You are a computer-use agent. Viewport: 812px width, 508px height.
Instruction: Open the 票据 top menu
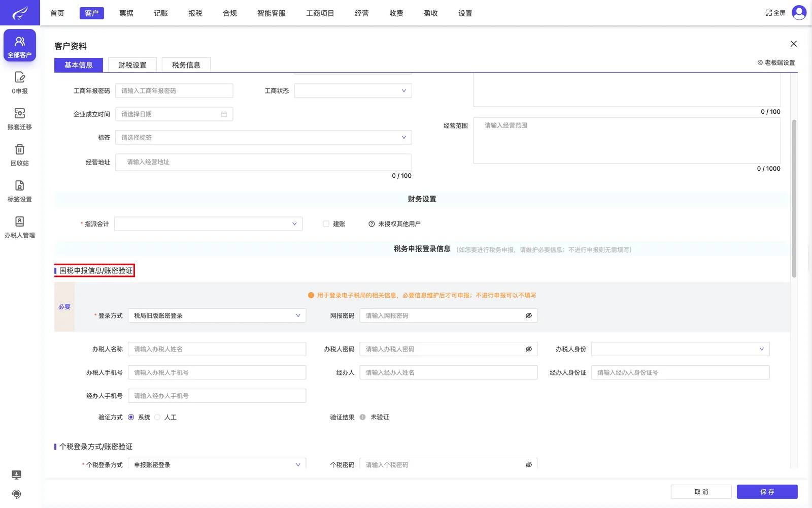point(126,13)
